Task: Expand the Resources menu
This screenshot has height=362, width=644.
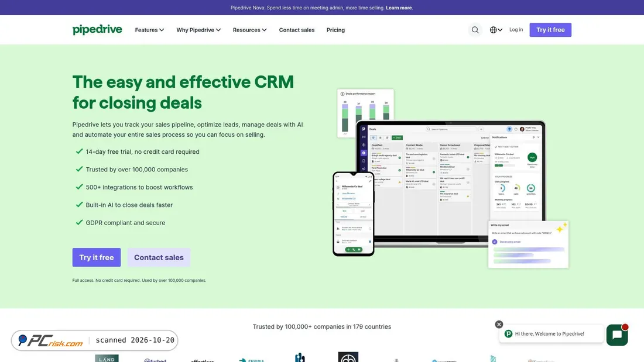Action: [x=250, y=30]
